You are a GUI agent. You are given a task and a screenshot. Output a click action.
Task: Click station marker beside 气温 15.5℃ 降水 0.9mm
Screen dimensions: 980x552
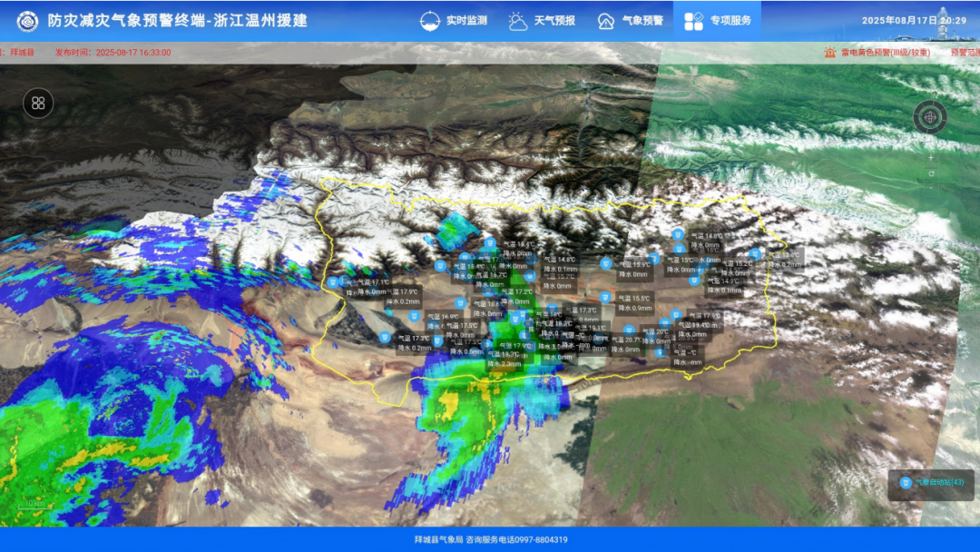(604, 297)
